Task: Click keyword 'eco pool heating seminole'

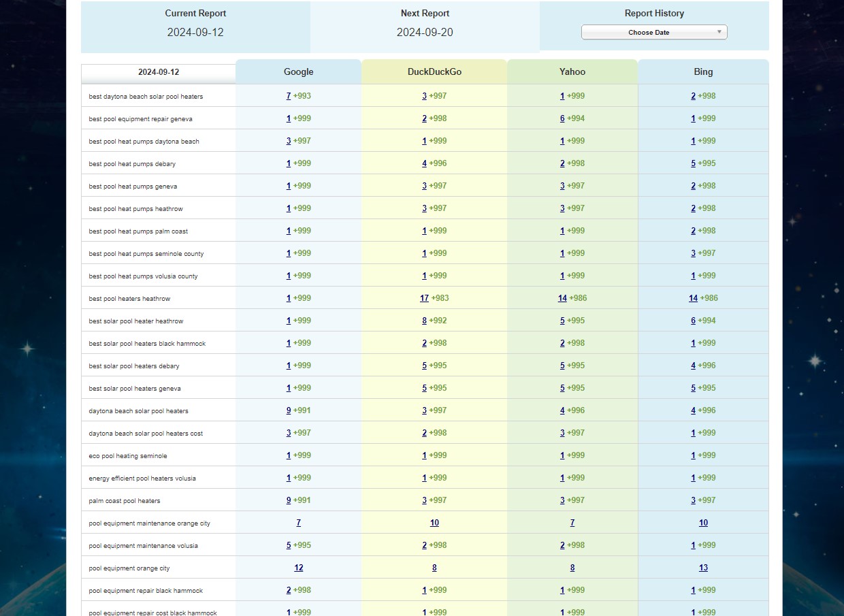Action: (128, 456)
